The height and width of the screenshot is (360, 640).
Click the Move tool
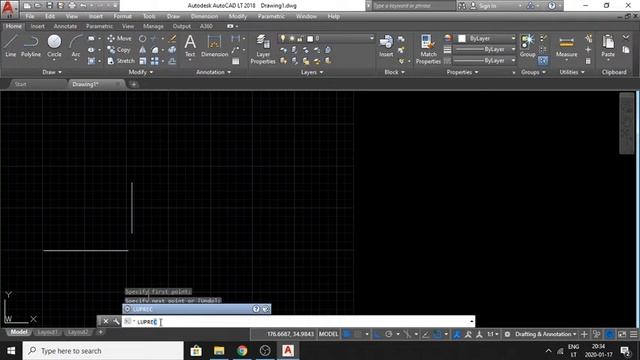tap(120, 38)
